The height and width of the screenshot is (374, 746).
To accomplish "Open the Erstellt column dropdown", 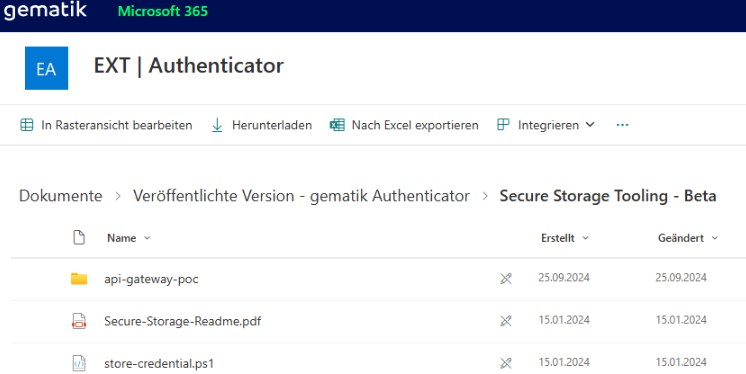I will [x=585, y=238].
